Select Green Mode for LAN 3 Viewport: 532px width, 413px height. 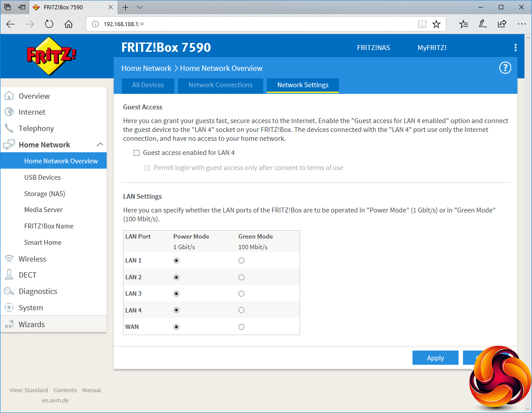(241, 293)
